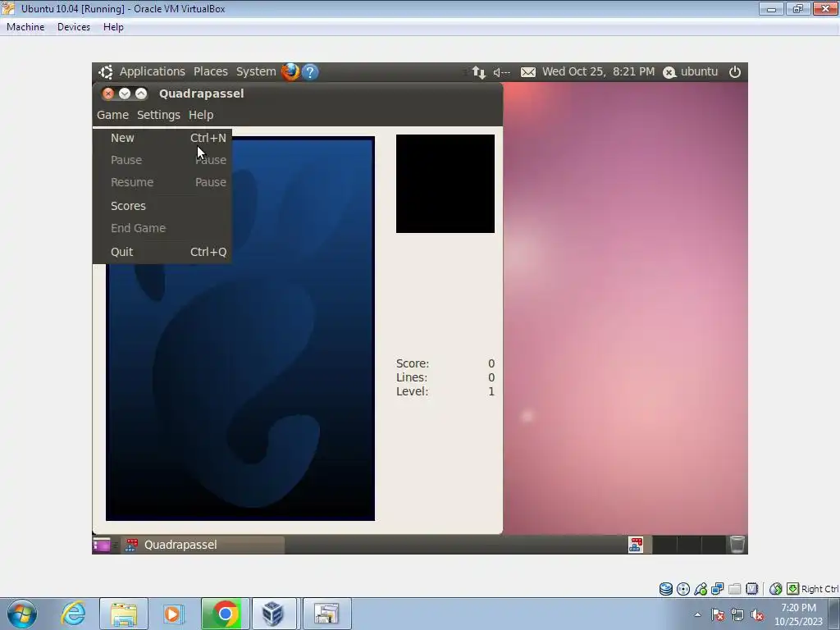
Task: Open VirtualBox Devices menu
Action: [x=73, y=27]
